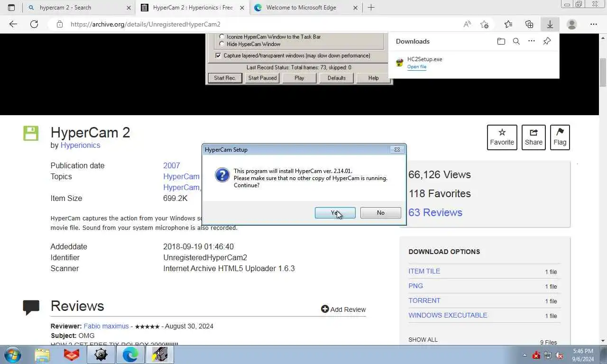This screenshot has width=607, height=364.
Task: Add this page to favorites
Action: (x=484, y=24)
